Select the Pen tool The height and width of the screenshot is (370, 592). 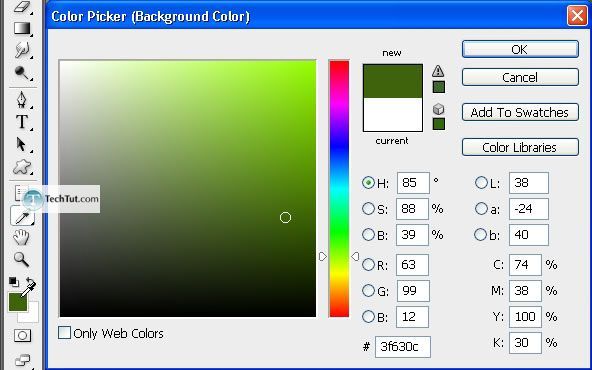22,100
